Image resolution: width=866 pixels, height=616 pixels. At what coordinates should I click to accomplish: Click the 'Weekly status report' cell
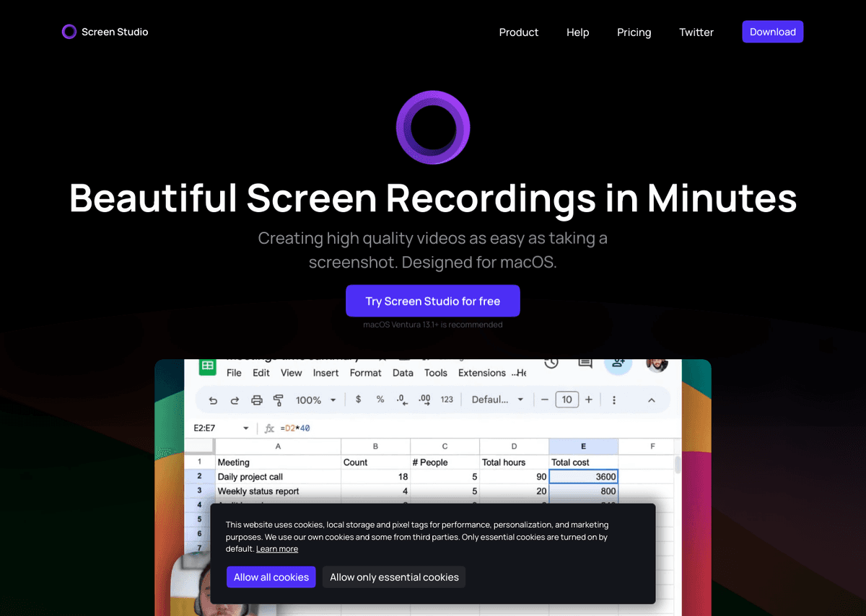[278, 491]
